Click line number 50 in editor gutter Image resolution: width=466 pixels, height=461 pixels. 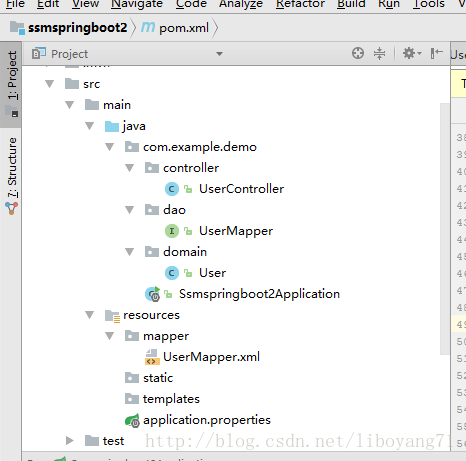tap(461, 341)
